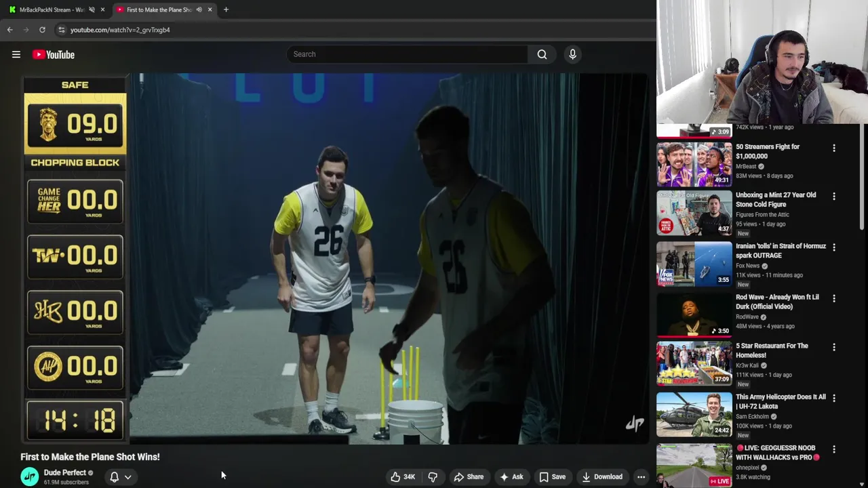Click the browser forward arrow
This screenshot has width=868, height=488.
tap(26, 30)
